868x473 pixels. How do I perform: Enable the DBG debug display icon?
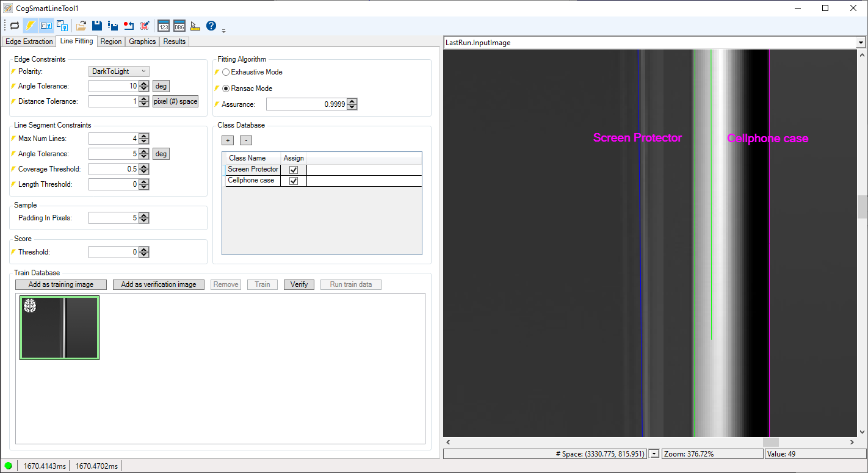pyautogui.click(x=179, y=26)
